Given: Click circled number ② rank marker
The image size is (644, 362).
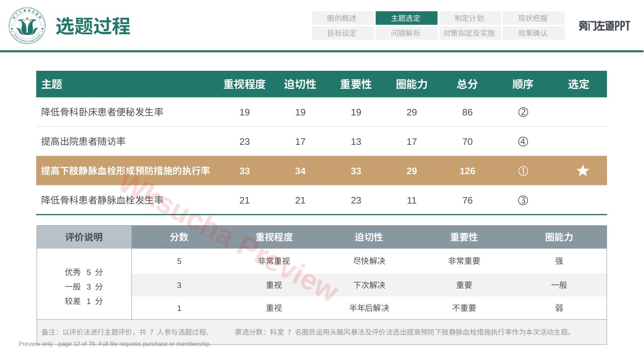Looking at the screenshot, I should [523, 112].
